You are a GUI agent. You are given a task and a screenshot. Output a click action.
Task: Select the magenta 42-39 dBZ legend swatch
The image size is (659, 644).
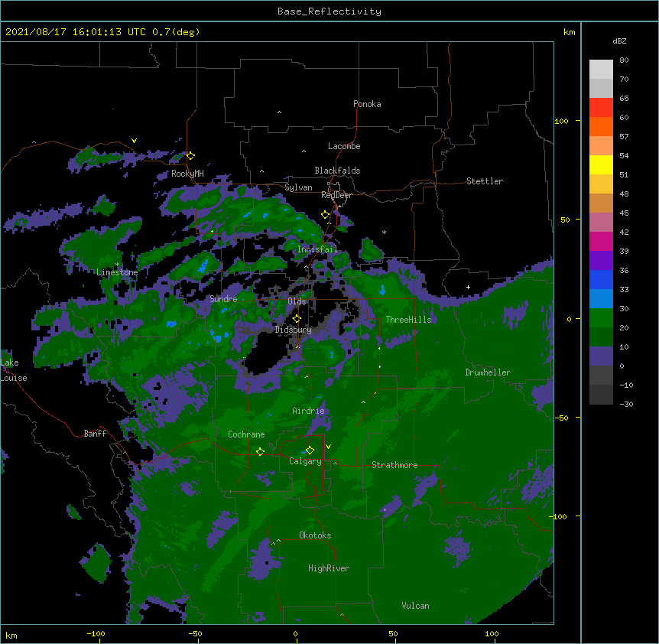pyautogui.click(x=601, y=241)
